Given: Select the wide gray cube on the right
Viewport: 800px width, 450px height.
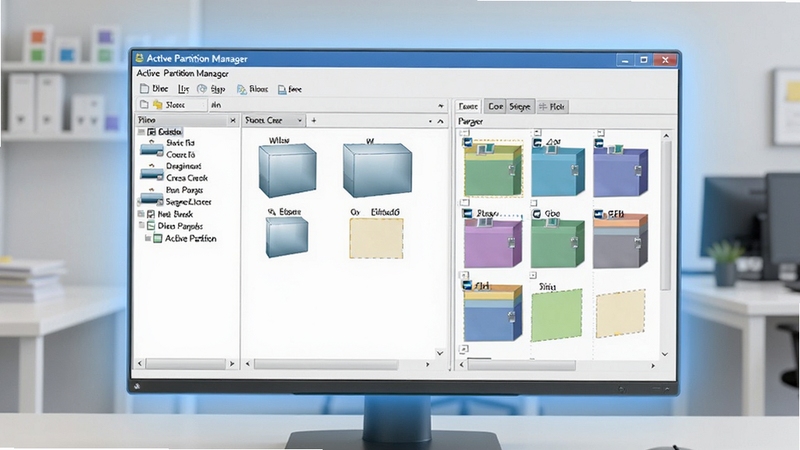Looking at the screenshot, I should click(377, 170).
